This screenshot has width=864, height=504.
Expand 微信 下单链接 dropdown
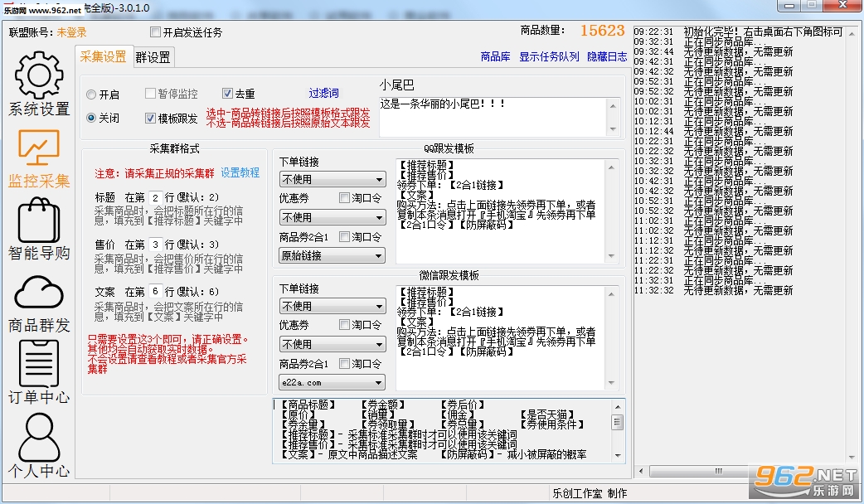[332, 306]
